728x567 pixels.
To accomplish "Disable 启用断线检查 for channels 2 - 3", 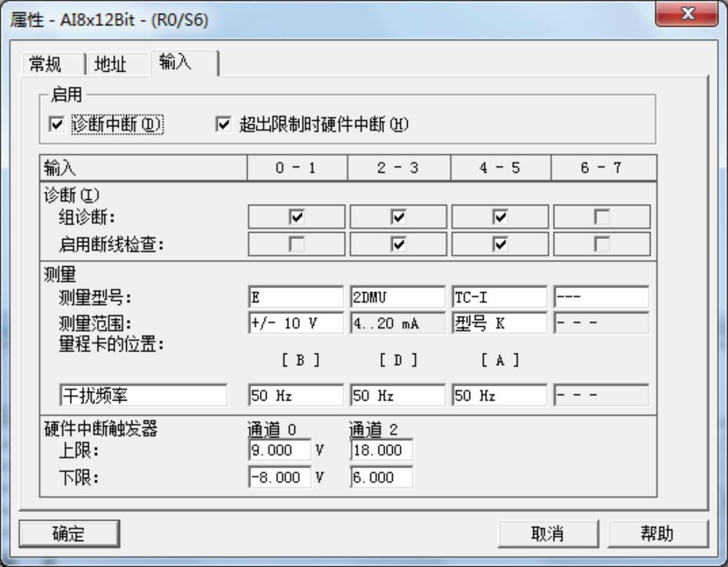I will (x=398, y=244).
